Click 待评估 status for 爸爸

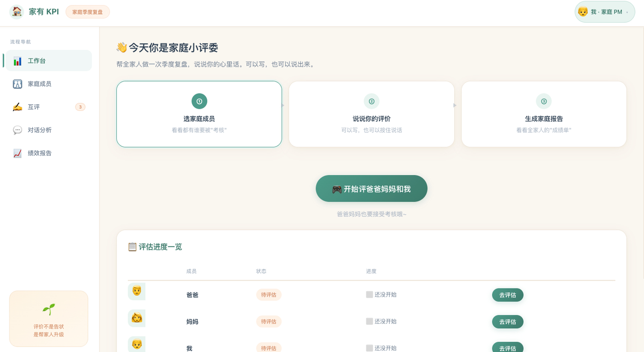[269, 295]
